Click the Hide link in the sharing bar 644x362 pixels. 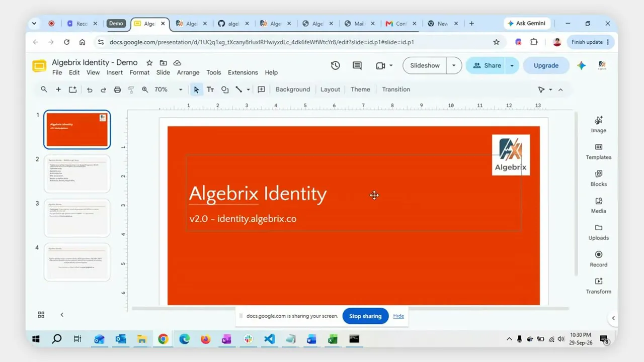tap(398, 316)
